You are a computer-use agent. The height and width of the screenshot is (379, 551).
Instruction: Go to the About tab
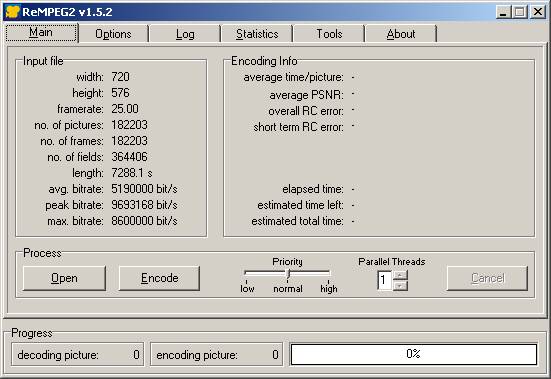tap(401, 34)
